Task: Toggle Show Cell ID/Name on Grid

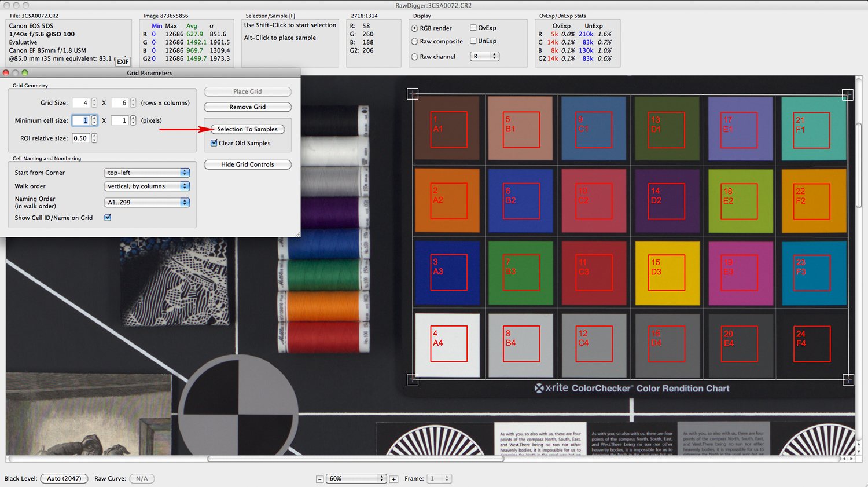Action: point(108,218)
